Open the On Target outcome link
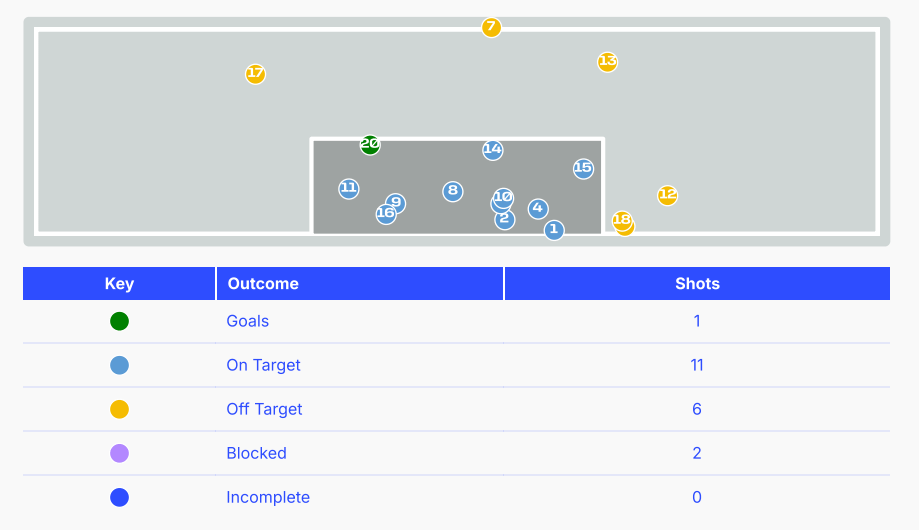Viewport: 919px width, 530px height. point(263,365)
